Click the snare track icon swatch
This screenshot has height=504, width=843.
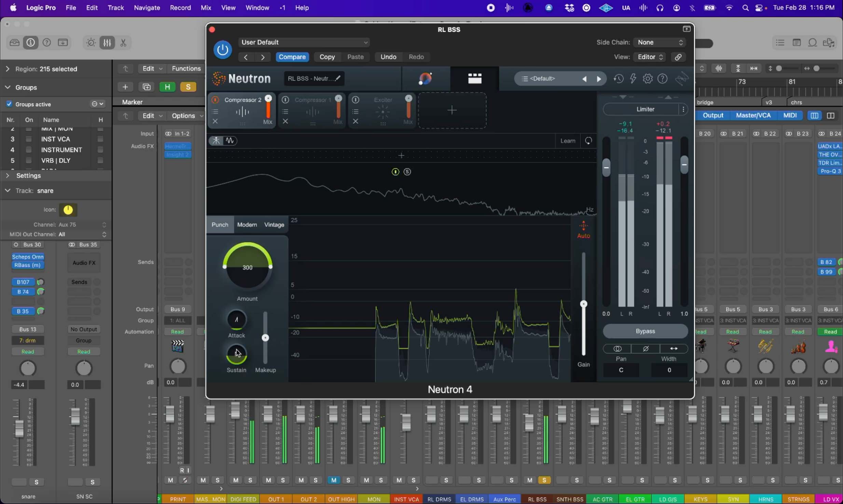68,210
